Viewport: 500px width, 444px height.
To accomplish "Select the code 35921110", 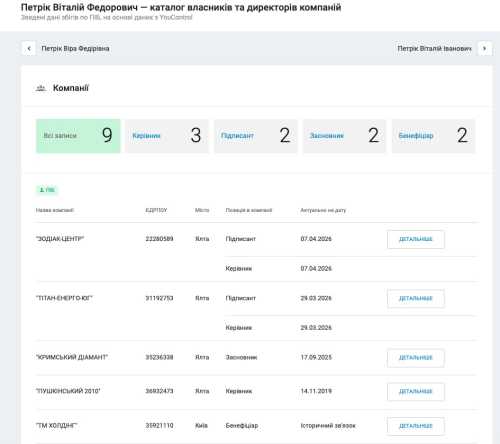I will point(159,426).
